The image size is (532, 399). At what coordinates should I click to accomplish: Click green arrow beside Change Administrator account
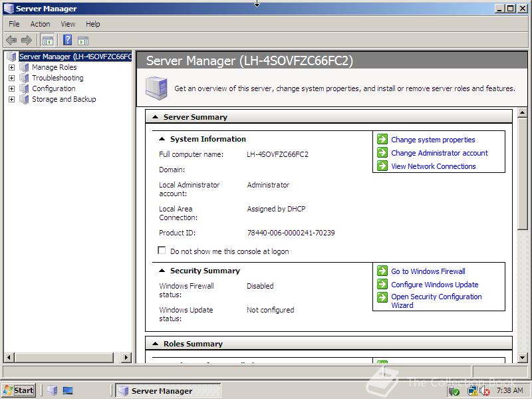coord(382,152)
